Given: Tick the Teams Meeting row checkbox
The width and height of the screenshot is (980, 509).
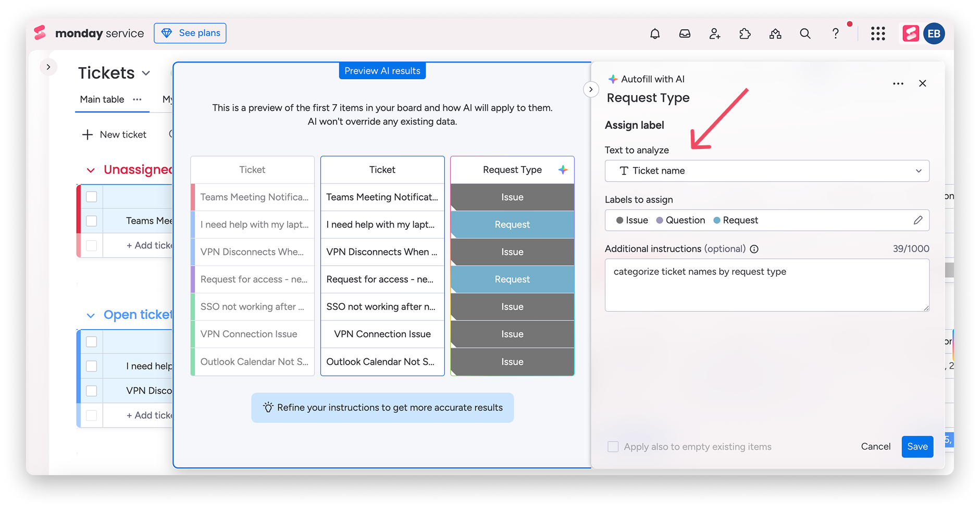Looking at the screenshot, I should tap(92, 221).
